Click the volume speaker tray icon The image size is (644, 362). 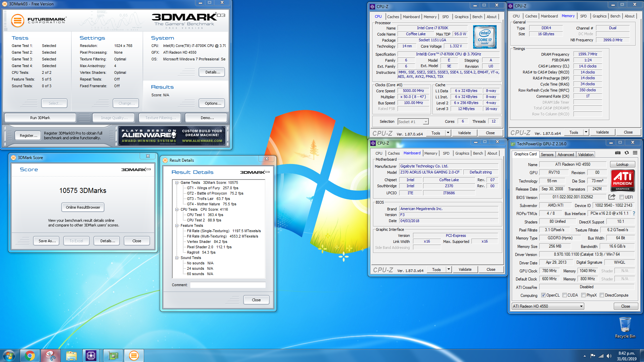[x=609, y=356]
